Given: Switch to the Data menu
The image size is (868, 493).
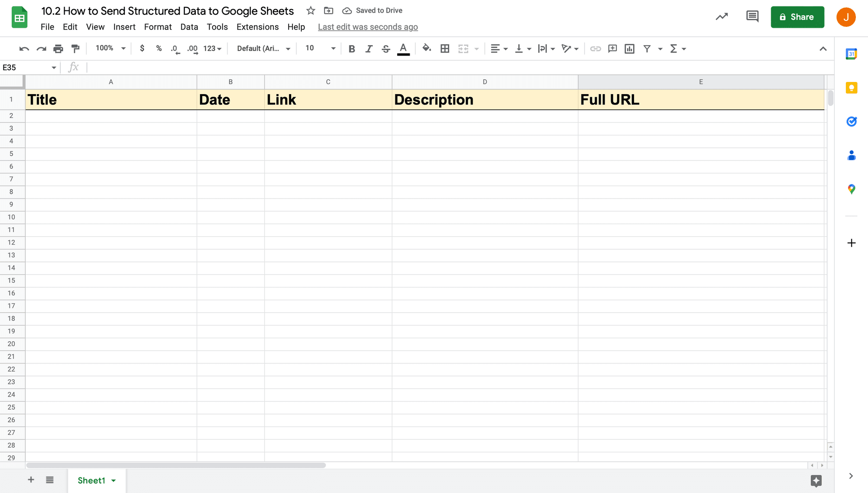Looking at the screenshot, I should [189, 27].
